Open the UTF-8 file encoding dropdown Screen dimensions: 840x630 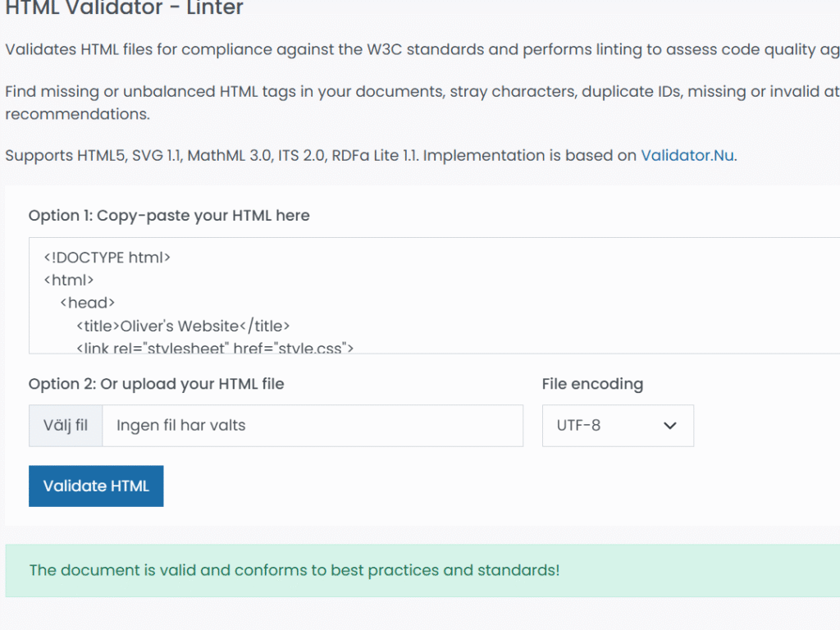coord(617,426)
